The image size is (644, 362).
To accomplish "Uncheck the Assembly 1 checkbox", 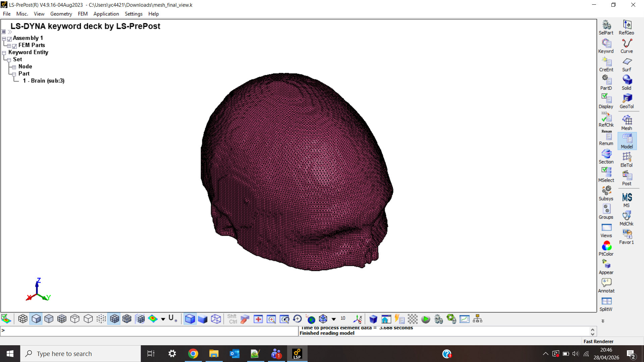I will [9, 39].
